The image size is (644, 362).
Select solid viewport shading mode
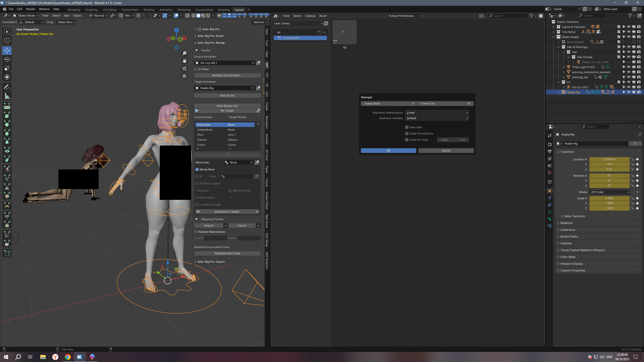[198, 16]
